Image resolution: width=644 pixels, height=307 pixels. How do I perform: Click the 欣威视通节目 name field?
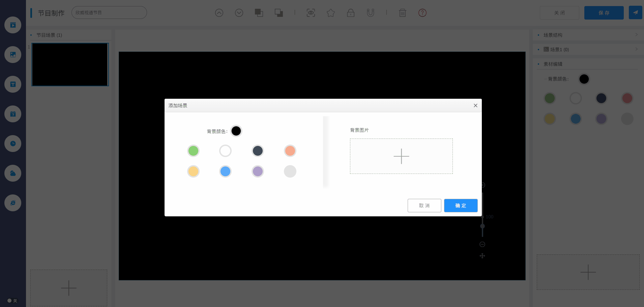pyautogui.click(x=109, y=12)
